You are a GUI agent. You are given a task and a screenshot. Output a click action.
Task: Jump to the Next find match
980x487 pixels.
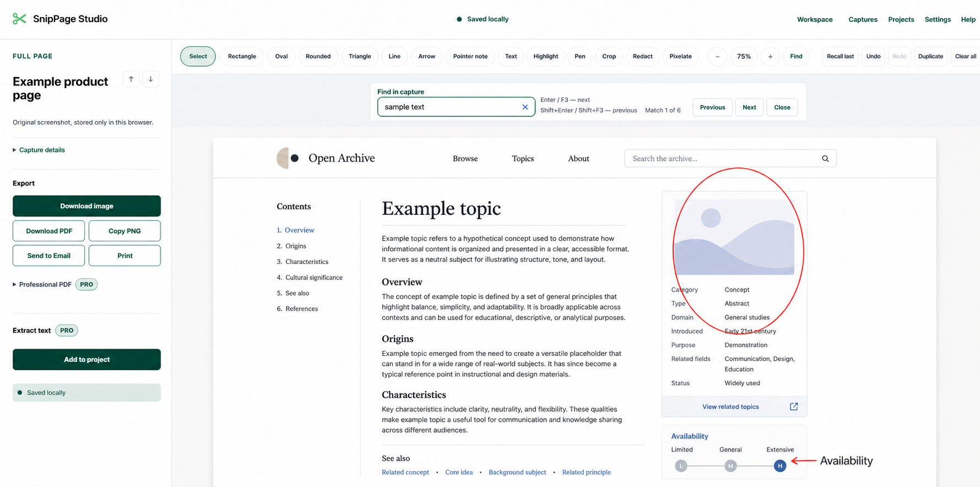tap(749, 107)
